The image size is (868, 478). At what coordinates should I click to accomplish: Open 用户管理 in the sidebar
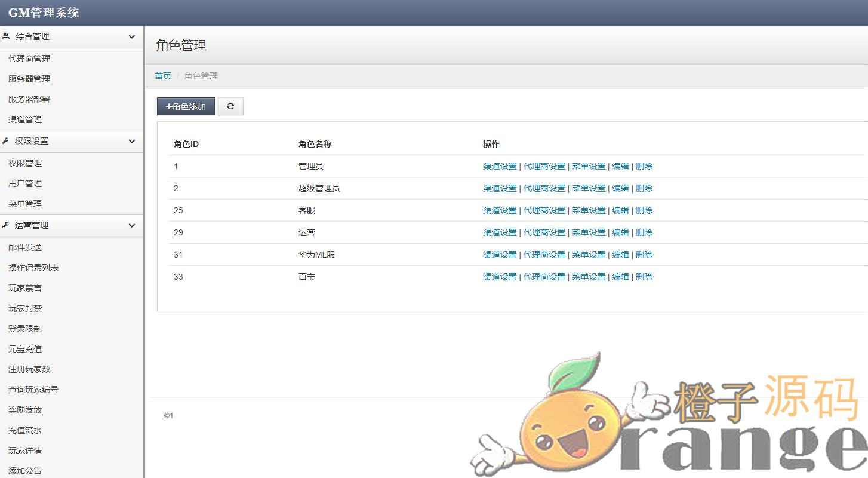[25, 183]
